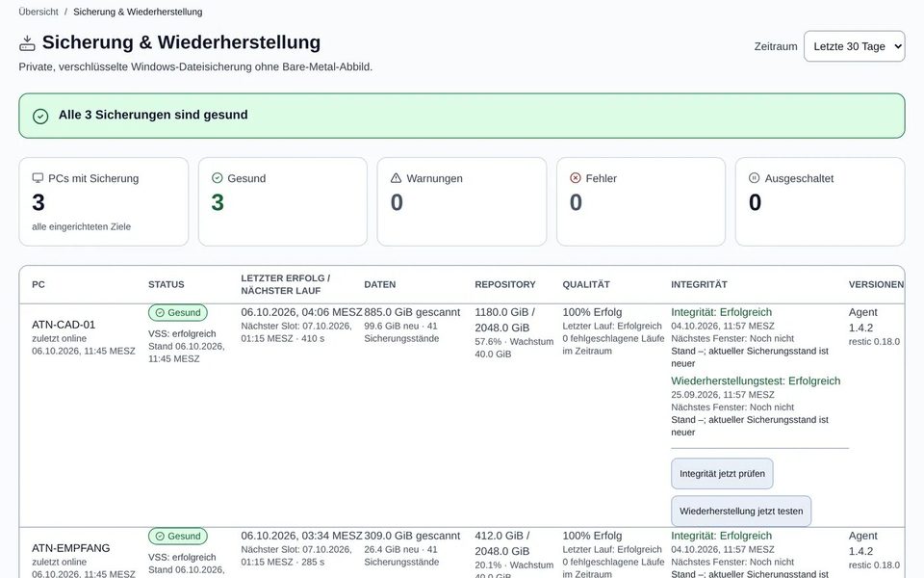Click the green checkmark icon in health banner

pos(40,116)
